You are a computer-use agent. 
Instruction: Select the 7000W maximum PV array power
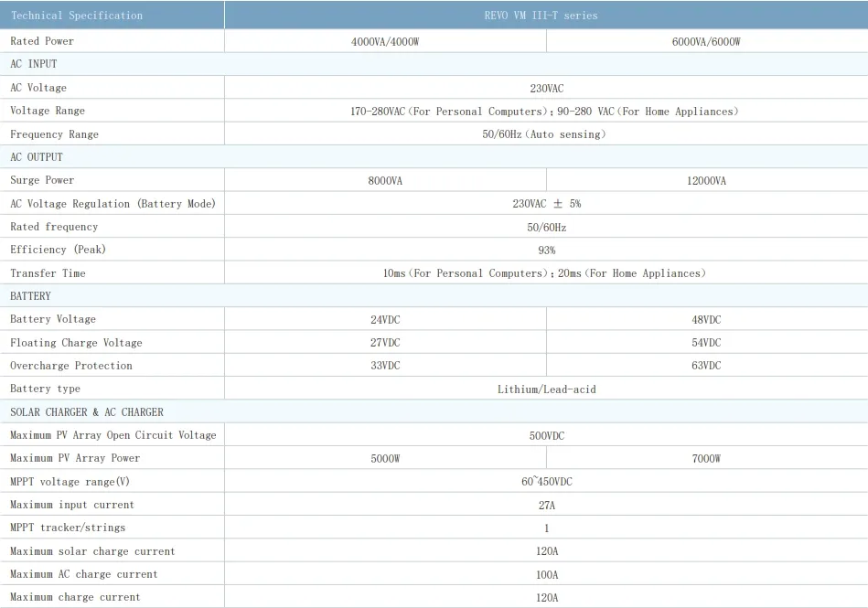coord(706,459)
